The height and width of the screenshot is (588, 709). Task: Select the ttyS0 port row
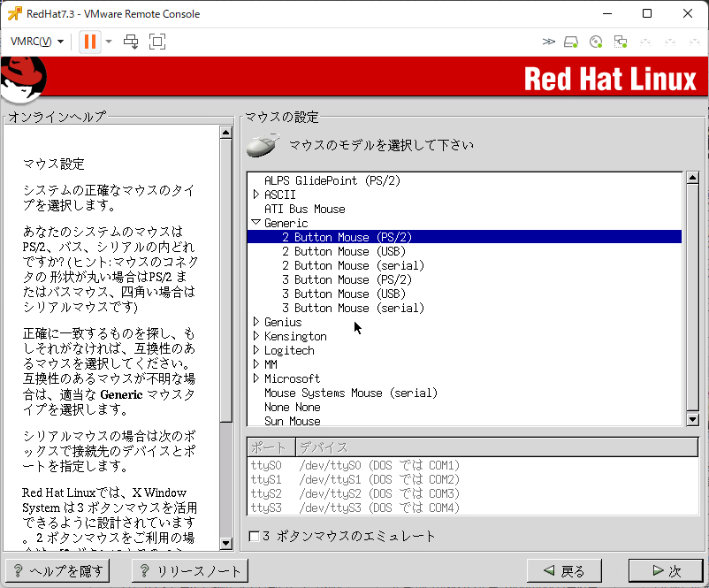click(472, 465)
